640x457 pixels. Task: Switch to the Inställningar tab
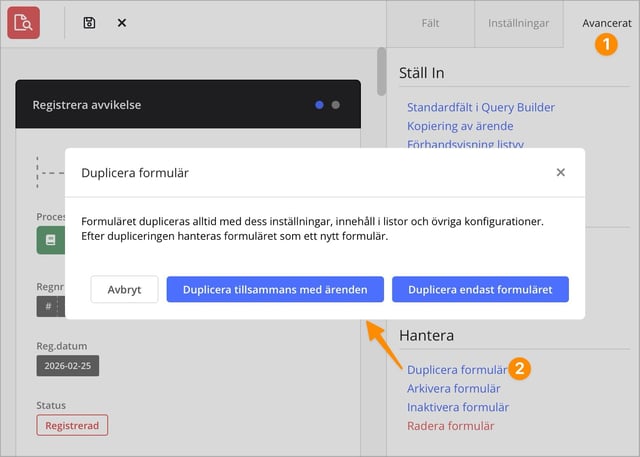(x=519, y=23)
